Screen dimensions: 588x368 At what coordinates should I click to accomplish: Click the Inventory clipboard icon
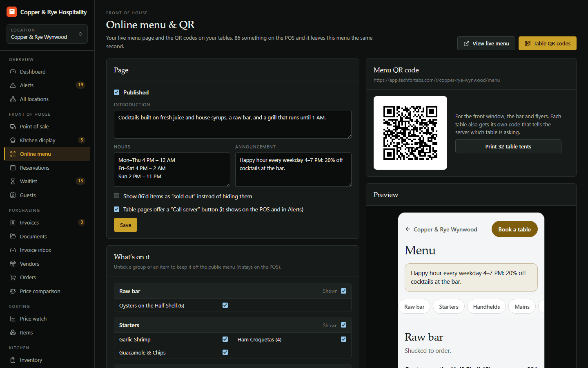point(13,360)
